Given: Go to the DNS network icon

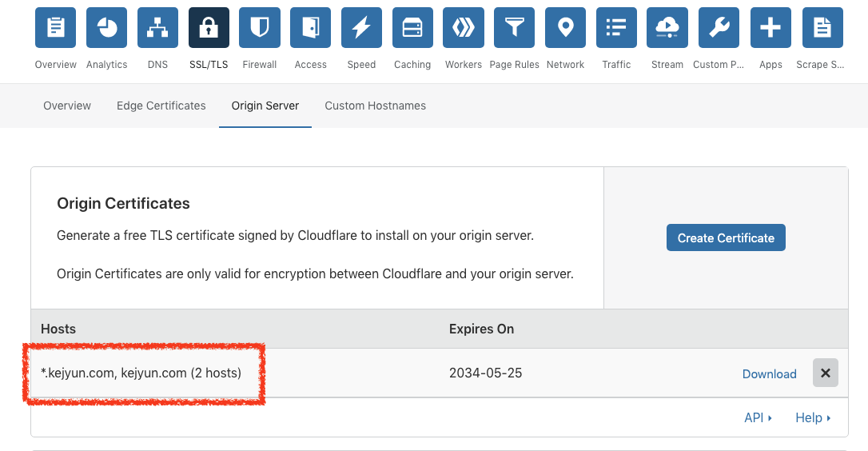Looking at the screenshot, I should click(x=158, y=28).
